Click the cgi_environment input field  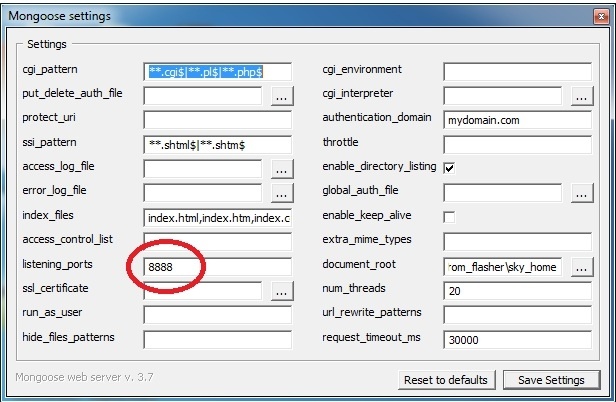pyautogui.click(x=518, y=72)
